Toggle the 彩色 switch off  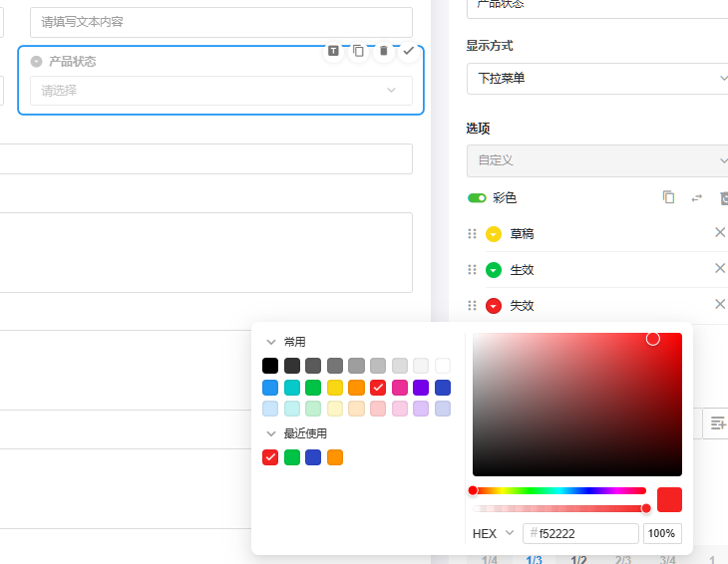click(477, 198)
